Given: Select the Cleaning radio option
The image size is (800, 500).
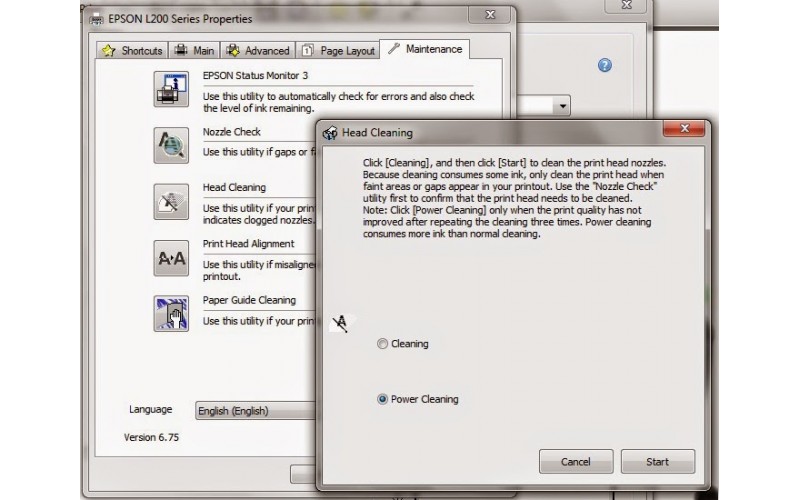Looking at the screenshot, I should coord(382,344).
